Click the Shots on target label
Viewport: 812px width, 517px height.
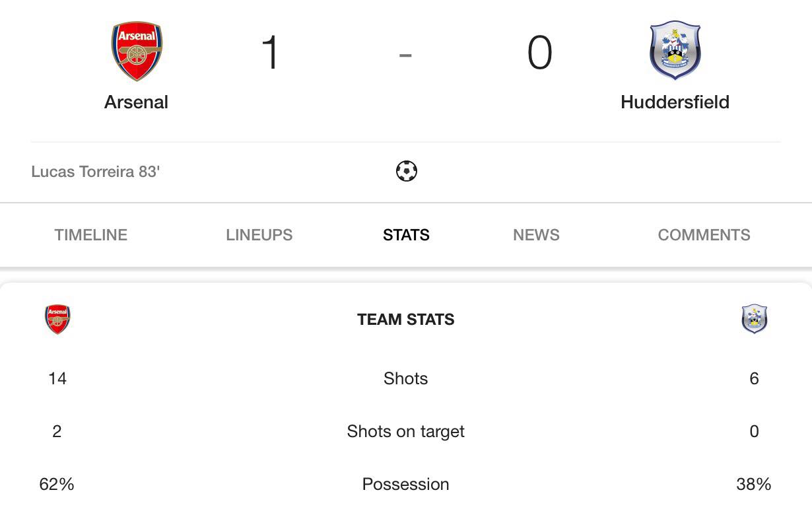(x=406, y=431)
